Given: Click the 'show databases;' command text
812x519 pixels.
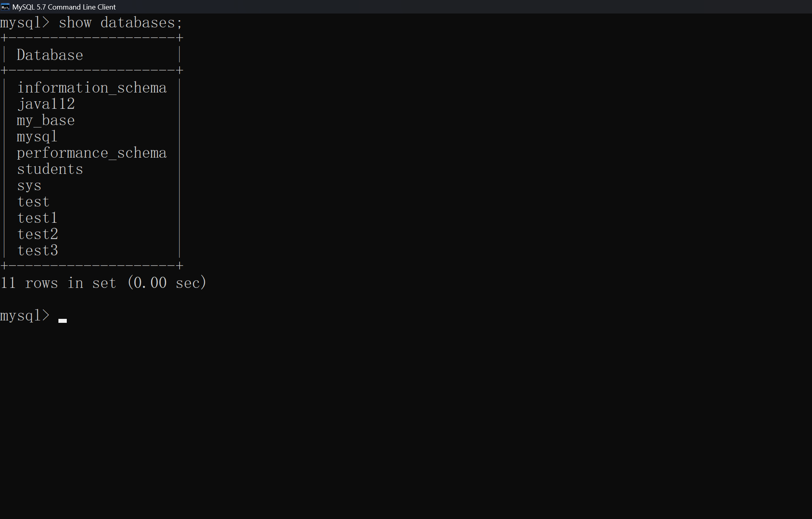Looking at the screenshot, I should coord(120,23).
